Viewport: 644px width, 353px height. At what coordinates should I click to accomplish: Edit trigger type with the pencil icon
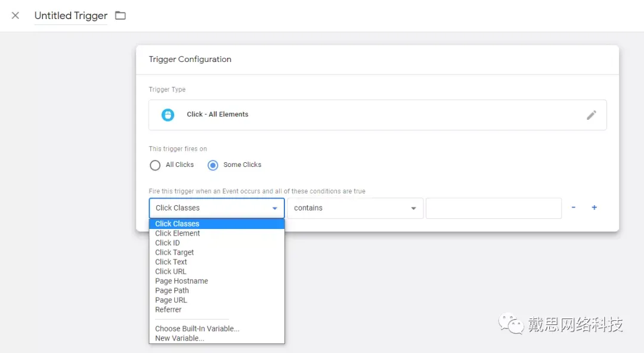click(591, 115)
